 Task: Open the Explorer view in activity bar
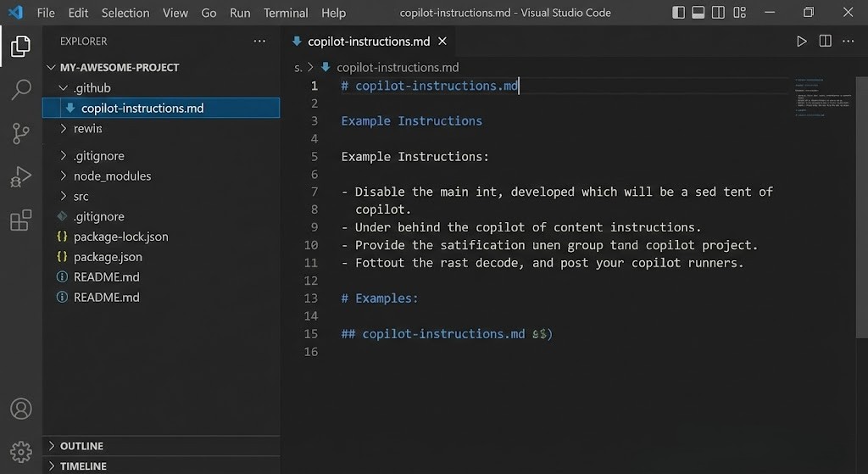tap(20, 46)
